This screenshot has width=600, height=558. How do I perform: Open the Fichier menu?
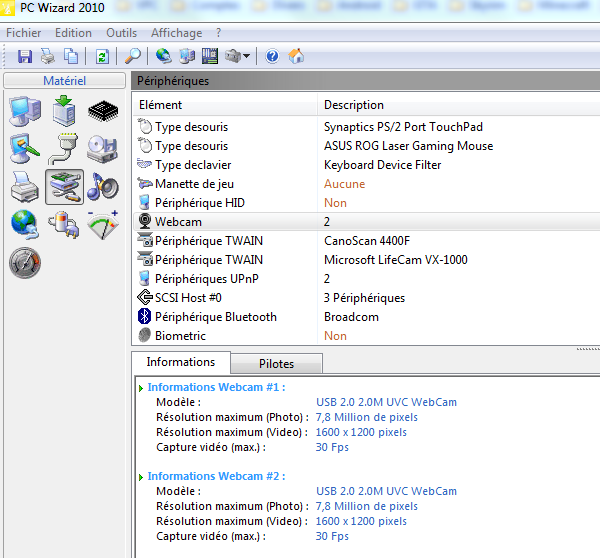pyautogui.click(x=24, y=33)
